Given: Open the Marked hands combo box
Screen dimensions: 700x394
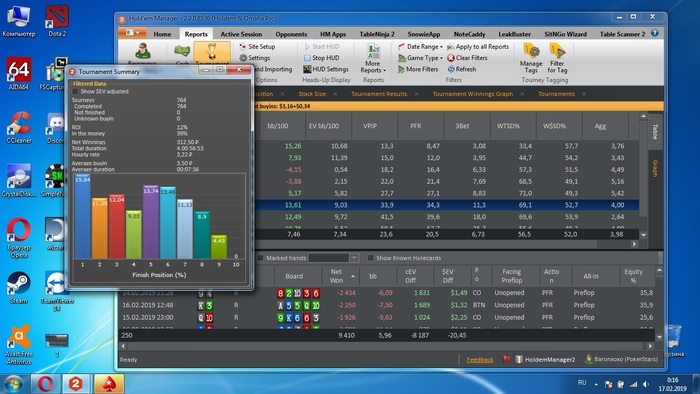Looking at the screenshot, I should pyautogui.click(x=333, y=258).
